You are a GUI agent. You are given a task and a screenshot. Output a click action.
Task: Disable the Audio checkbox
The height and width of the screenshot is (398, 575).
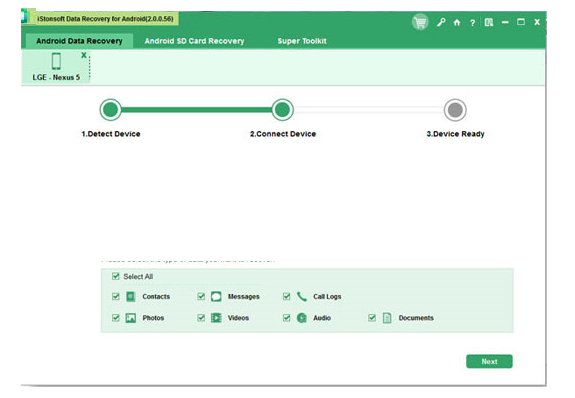point(286,318)
